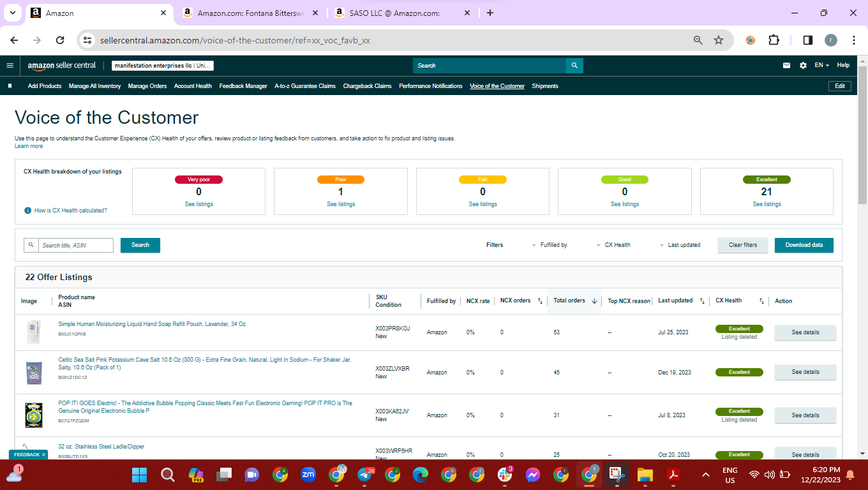Open Zoom from the taskbar

pos(308,475)
